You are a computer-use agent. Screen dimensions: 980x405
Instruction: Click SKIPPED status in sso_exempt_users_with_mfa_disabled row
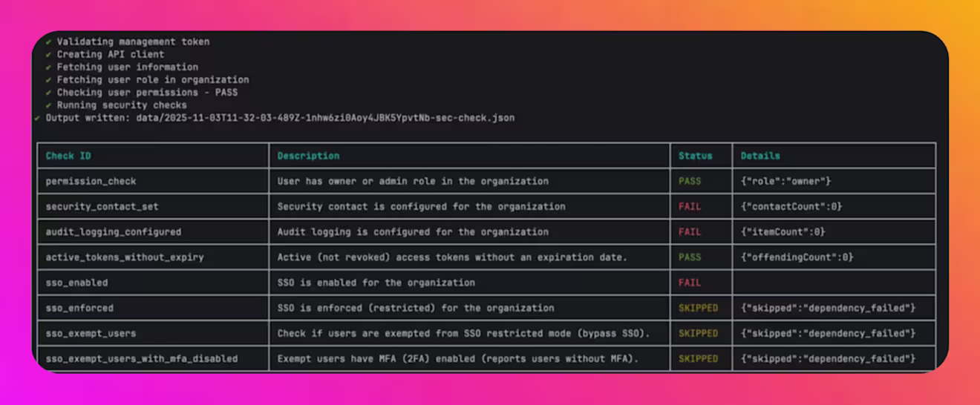point(698,358)
